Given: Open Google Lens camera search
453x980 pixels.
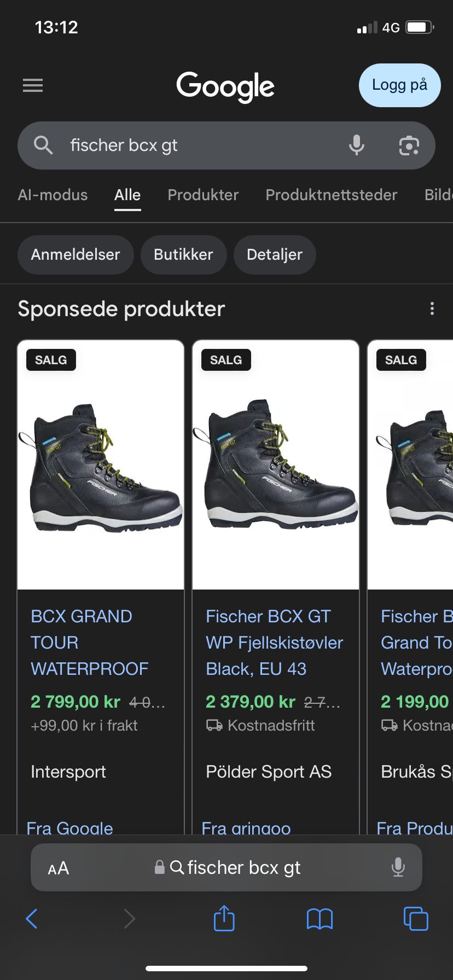Looking at the screenshot, I should pos(409,145).
